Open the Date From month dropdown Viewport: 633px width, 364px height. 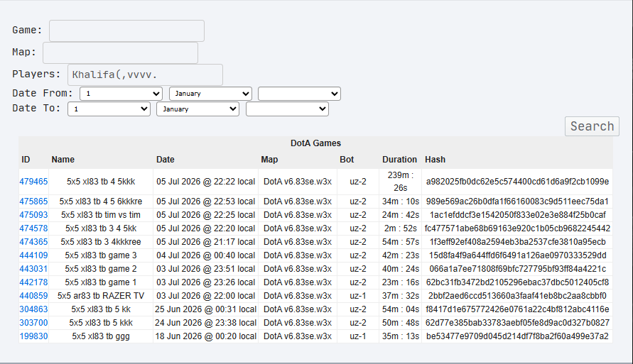tap(210, 94)
